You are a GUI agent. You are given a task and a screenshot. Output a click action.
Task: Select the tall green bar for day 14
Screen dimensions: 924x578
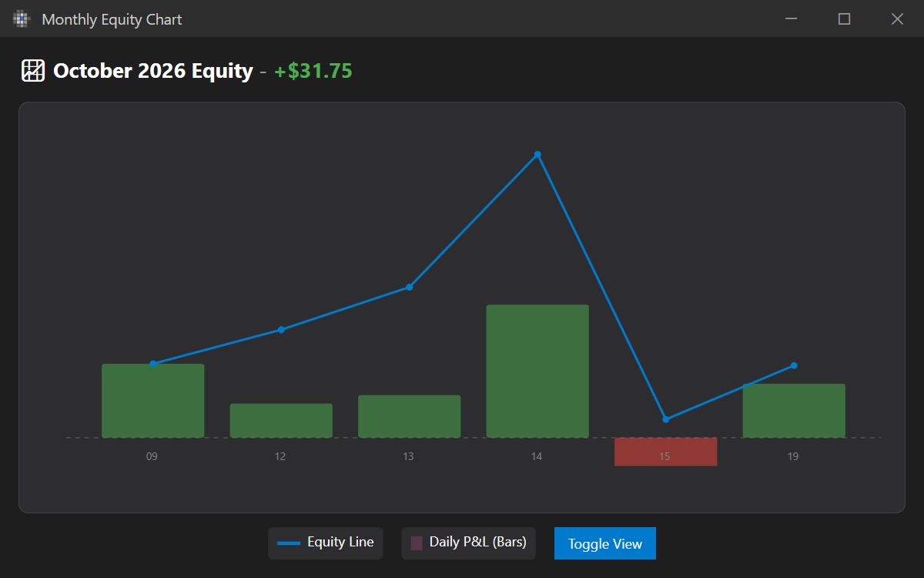tap(537, 371)
